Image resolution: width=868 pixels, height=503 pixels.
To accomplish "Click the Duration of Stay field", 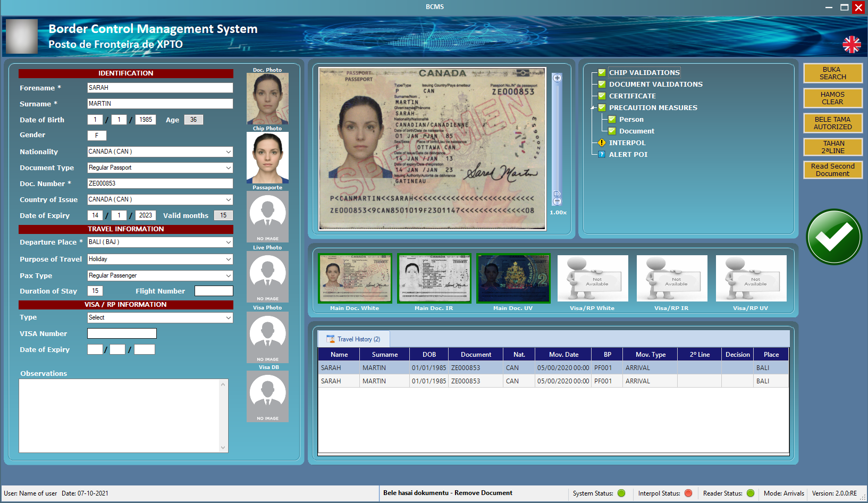I will (95, 291).
